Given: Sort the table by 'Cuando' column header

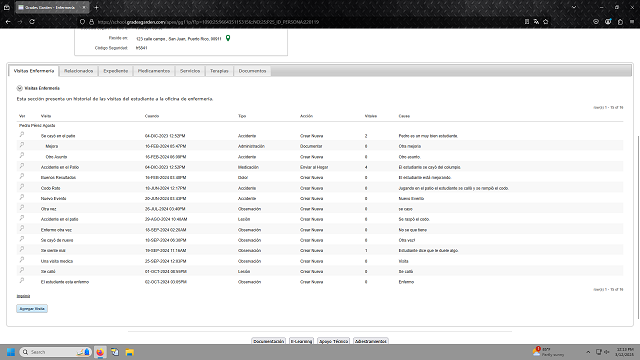Looking at the screenshot, I should pyautogui.click(x=152, y=116).
